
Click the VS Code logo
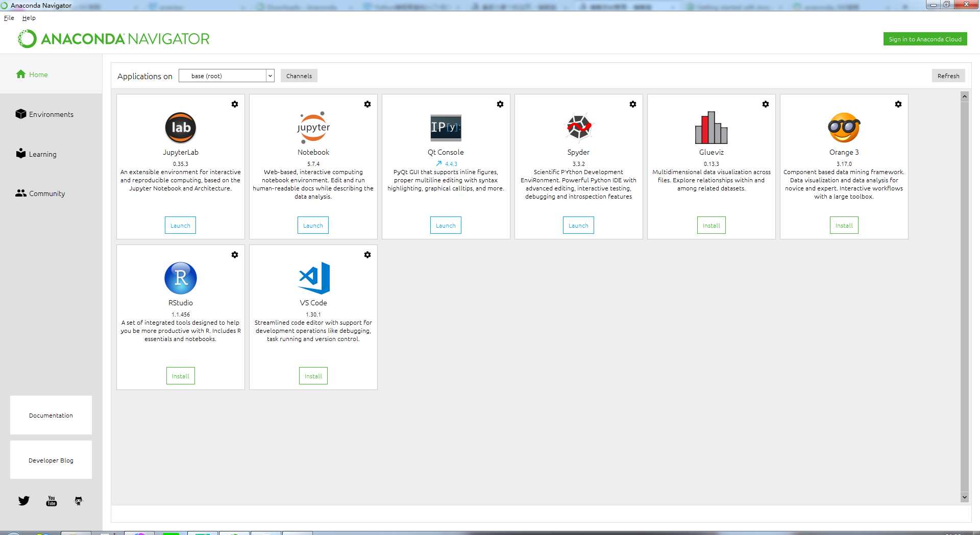pos(314,278)
